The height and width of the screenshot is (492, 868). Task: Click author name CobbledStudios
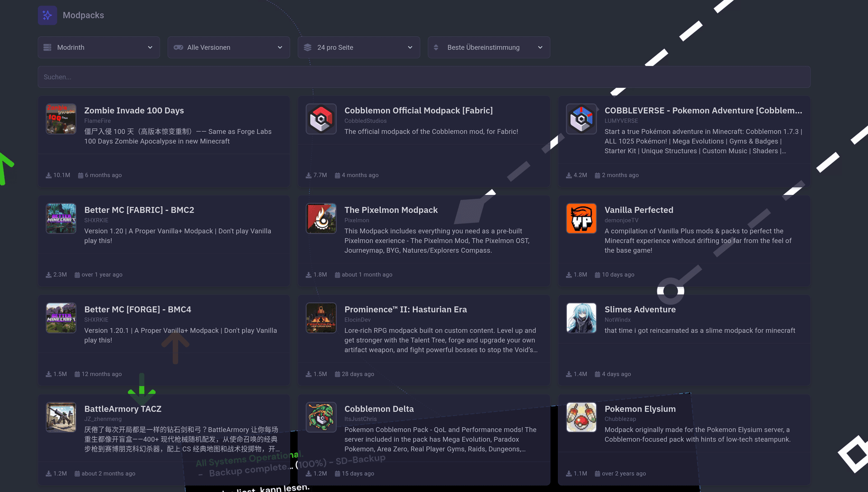[x=365, y=121]
